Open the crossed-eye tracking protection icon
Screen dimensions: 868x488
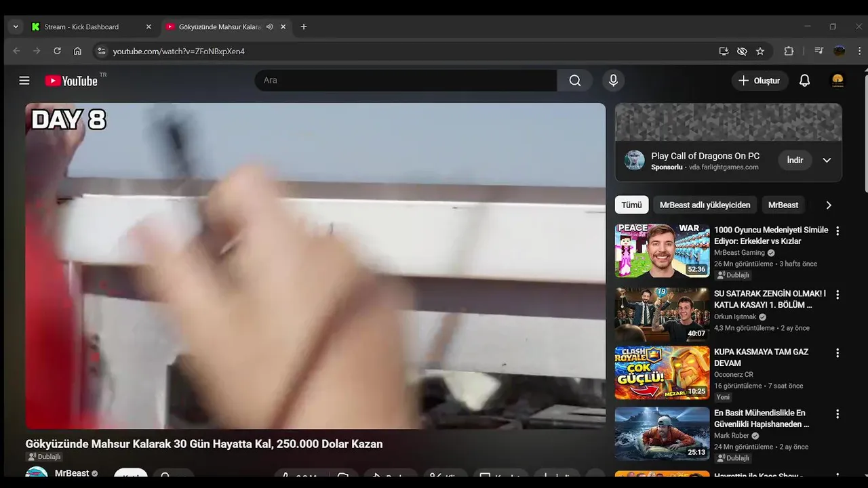[x=742, y=51]
